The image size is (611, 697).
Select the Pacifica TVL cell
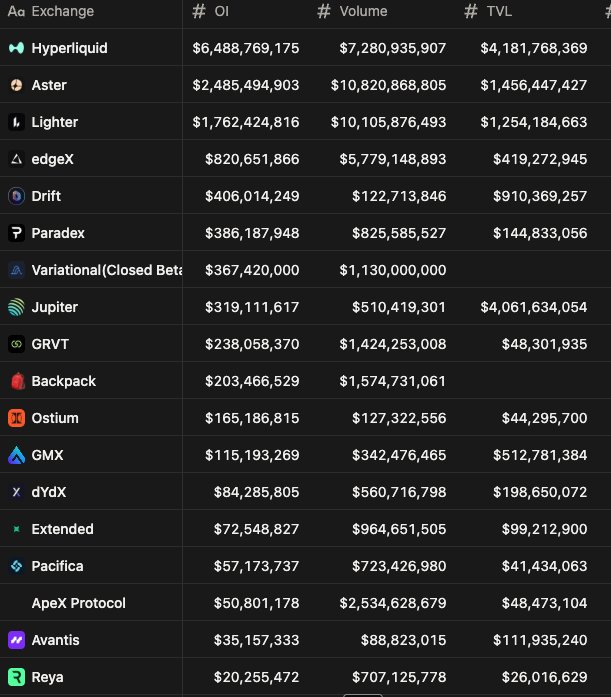pos(540,566)
